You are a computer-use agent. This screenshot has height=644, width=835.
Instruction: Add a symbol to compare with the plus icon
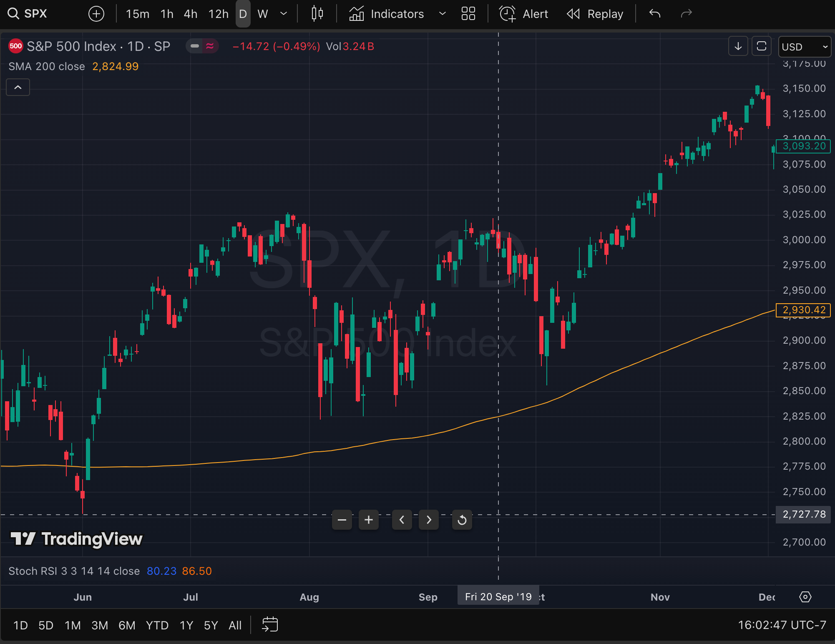[x=96, y=14]
